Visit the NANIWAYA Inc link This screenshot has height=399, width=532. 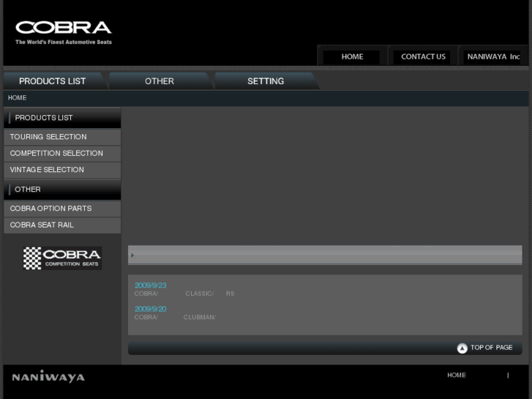(x=493, y=56)
